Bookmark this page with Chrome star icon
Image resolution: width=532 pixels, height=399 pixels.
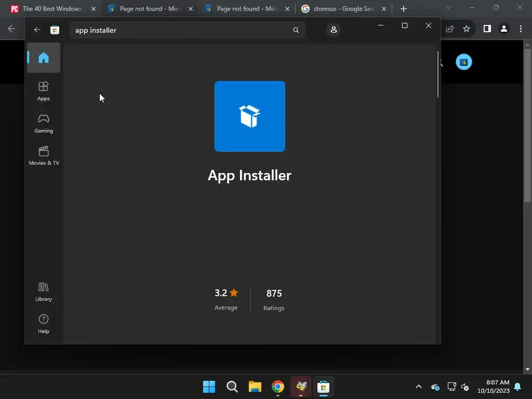pyautogui.click(x=467, y=29)
